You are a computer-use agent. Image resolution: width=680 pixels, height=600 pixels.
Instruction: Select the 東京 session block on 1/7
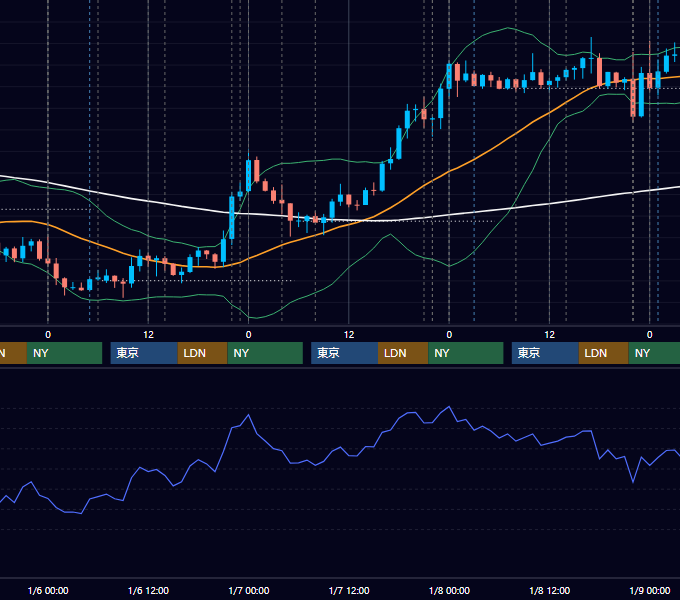[x=344, y=353]
